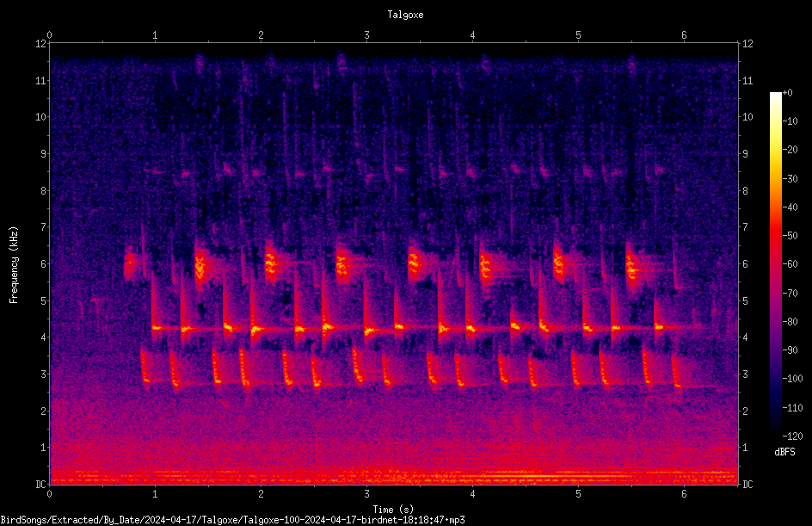Click the DC label on left axis
The width and height of the screenshot is (812, 526).
point(41,485)
